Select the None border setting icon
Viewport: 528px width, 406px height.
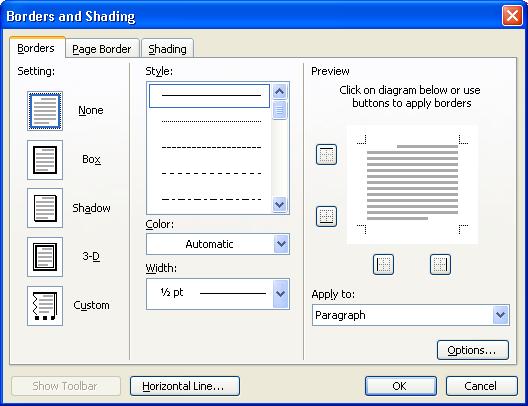(x=45, y=111)
